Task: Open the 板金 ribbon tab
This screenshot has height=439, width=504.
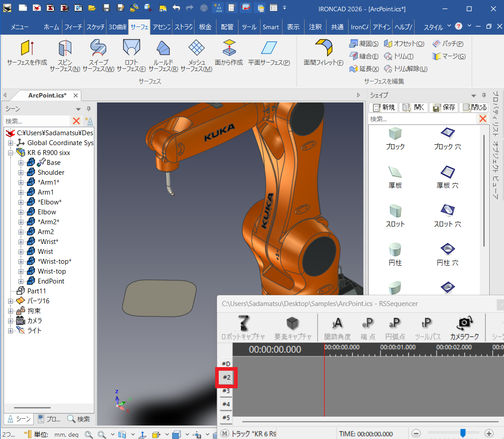Action: (205, 27)
